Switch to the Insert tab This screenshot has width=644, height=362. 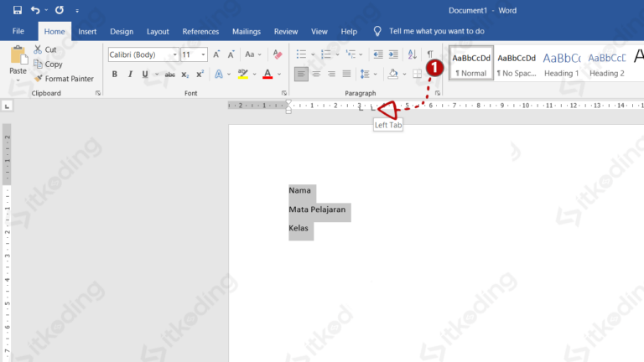87,32
